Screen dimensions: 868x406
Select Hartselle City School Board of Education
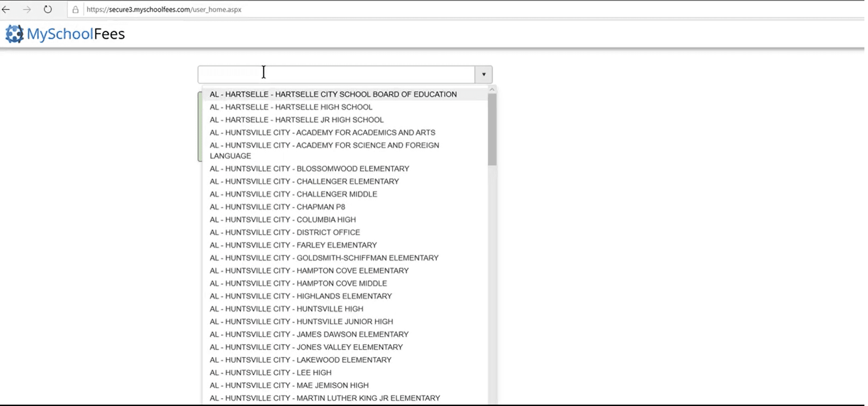click(x=345, y=94)
